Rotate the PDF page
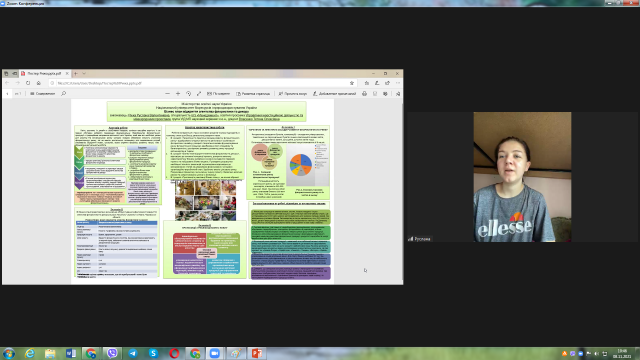The width and height of the screenshot is (640, 360). 189,93
